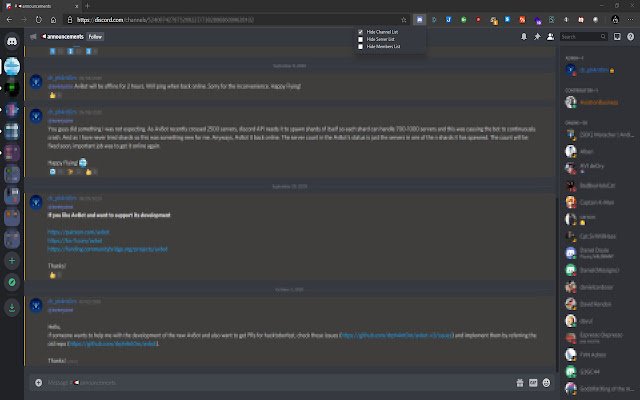
Task: Click the Discord Search field
Action: [584, 37]
